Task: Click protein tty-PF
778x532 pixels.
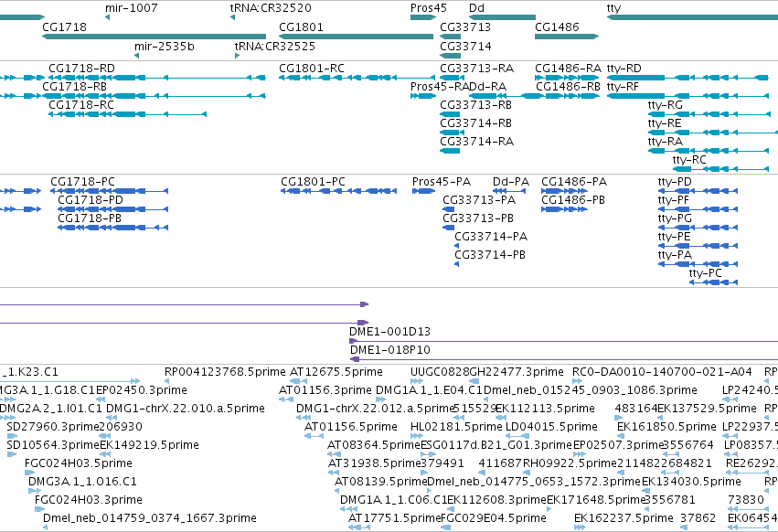Action: click(698, 209)
